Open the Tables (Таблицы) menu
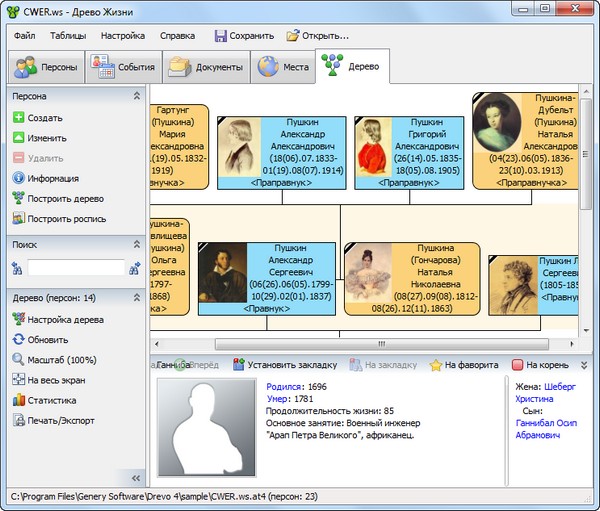The height and width of the screenshot is (511, 600). pos(68,36)
